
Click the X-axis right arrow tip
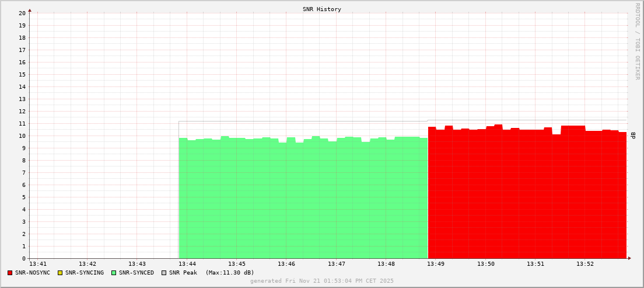629,258
